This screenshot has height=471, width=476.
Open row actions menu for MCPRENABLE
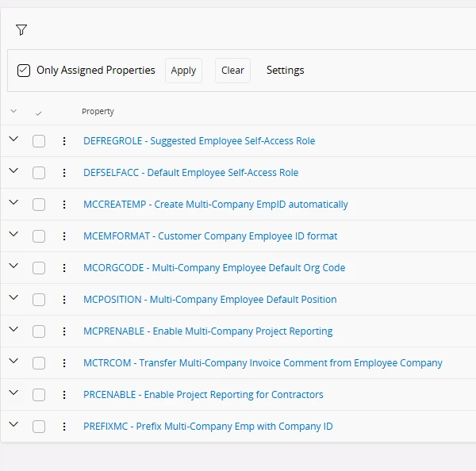click(64, 331)
